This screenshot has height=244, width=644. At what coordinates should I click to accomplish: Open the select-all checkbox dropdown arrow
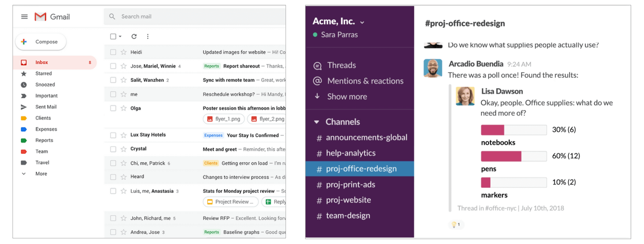(x=120, y=36)
